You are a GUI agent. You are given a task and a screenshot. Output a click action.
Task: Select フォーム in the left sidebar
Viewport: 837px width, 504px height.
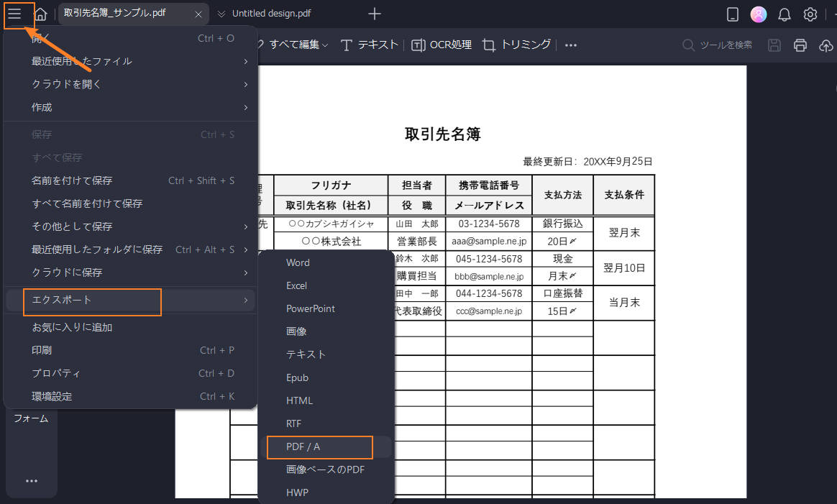[30, 418]
